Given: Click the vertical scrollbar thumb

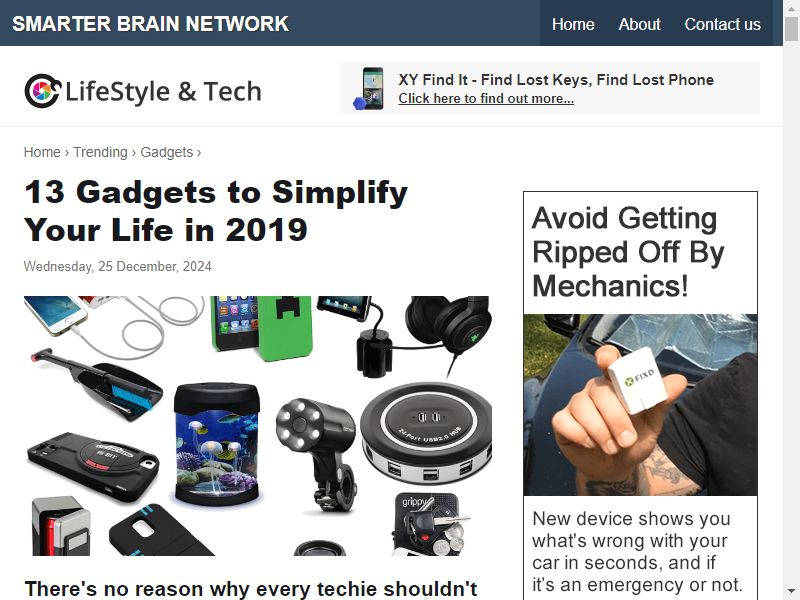Looking at the screenshot, I should [791, 29].
